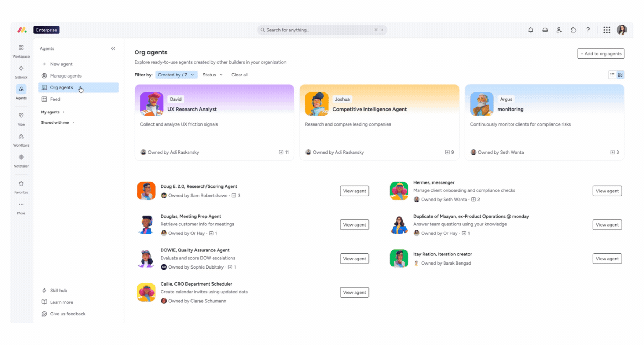This screenshot has width=644, height=345.
Task: Click the Search for anything field
Action: pos(322,30)
